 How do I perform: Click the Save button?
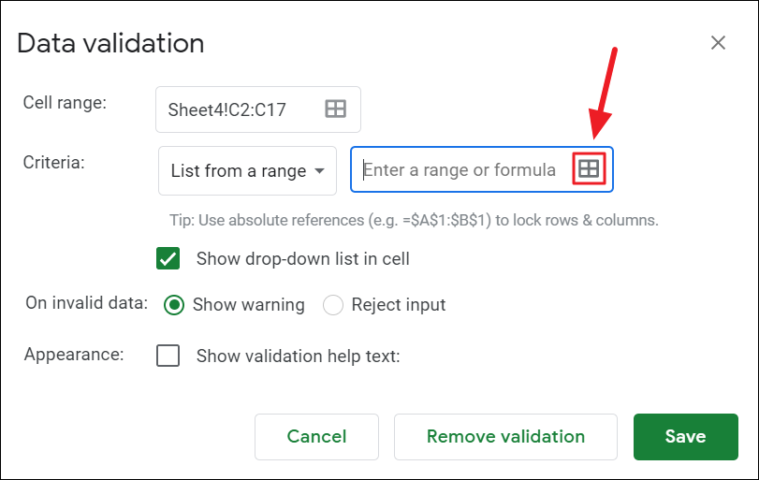(685, 436)
